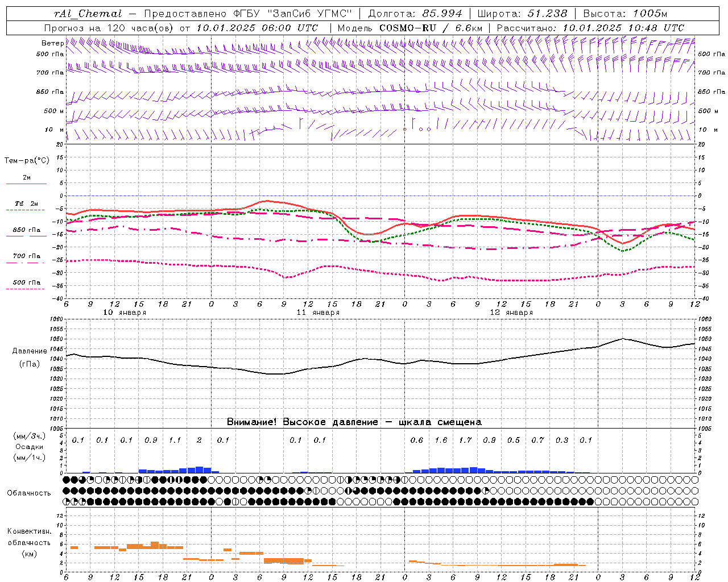Select forecast start time 10.01.2025 06:00 UTC
Viewport: 728px width, 582px height.
[x=257, y=28]
